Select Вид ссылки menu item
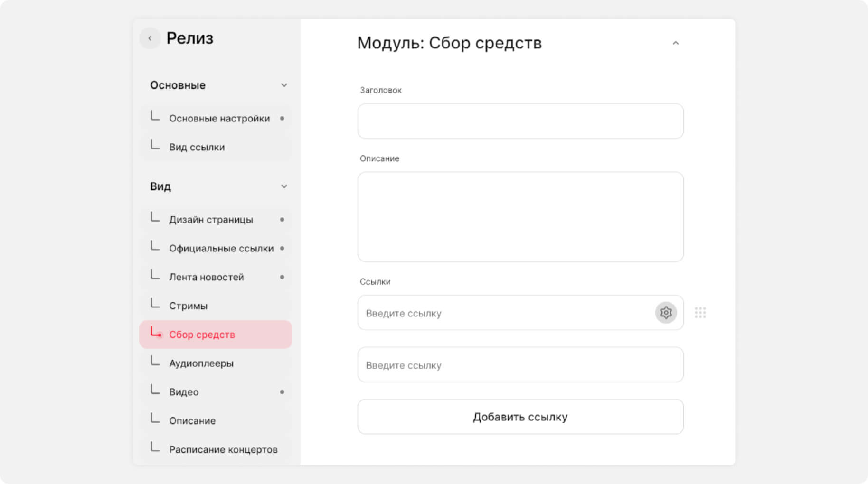 pos(197,147)
